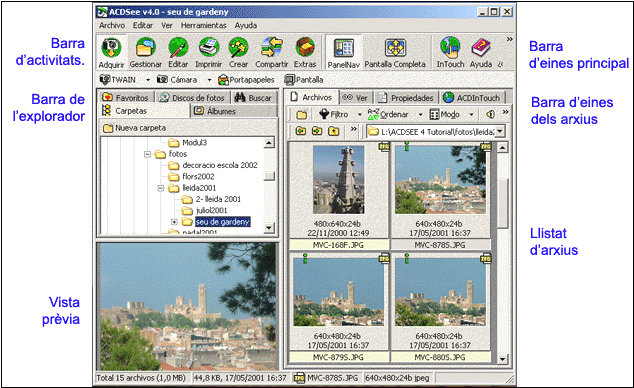The width and height of the screenshot is (634, 388).
Task: Switch to Pantalla Completa full screen
Action: 395,52
